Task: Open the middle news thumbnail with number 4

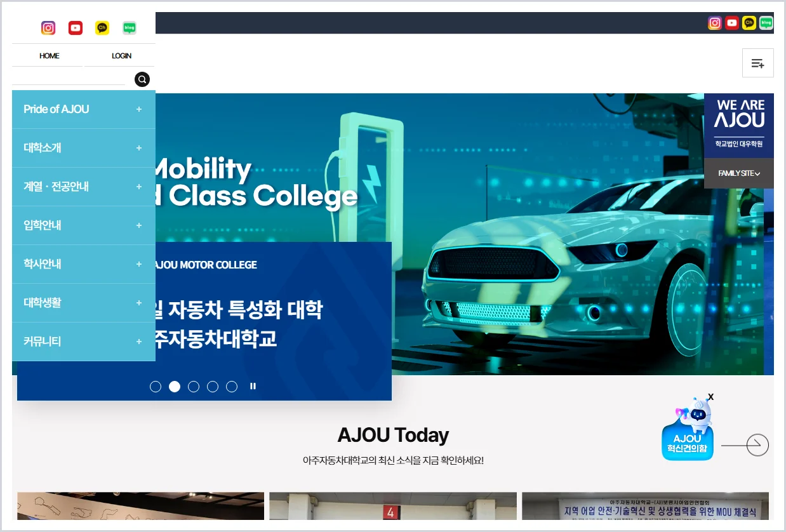Action: coord(393,506)
